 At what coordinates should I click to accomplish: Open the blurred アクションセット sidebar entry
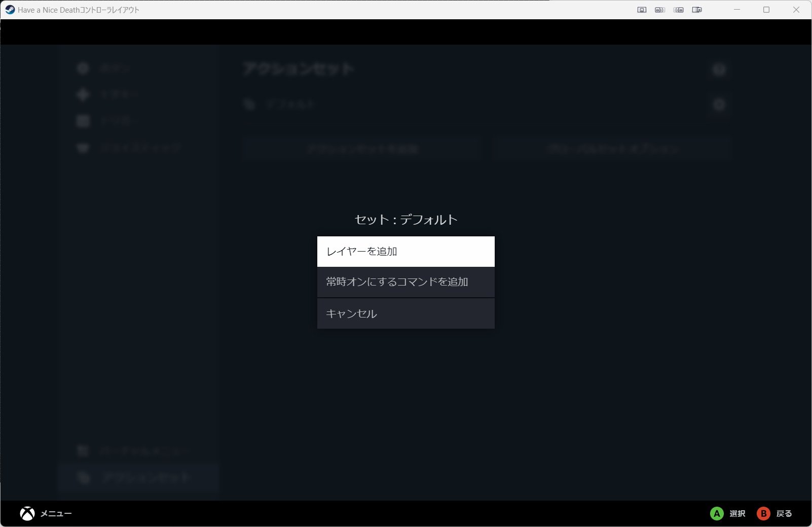click(138, 477)
